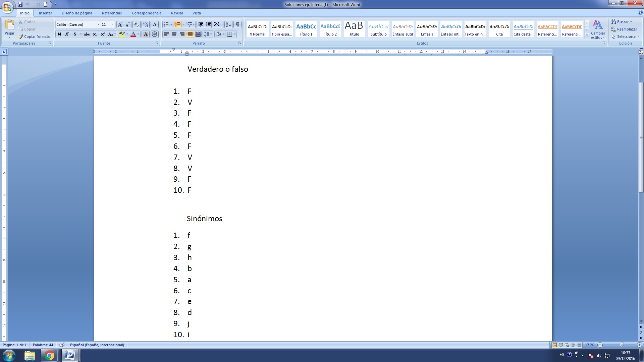This screenshot has height=362, width=644.
Task: Toggle justified alignment
Action: 190,34
